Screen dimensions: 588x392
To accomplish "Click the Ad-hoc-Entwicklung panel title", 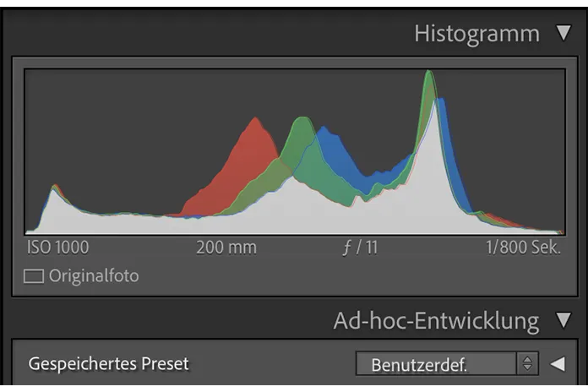I will (436, 321).
